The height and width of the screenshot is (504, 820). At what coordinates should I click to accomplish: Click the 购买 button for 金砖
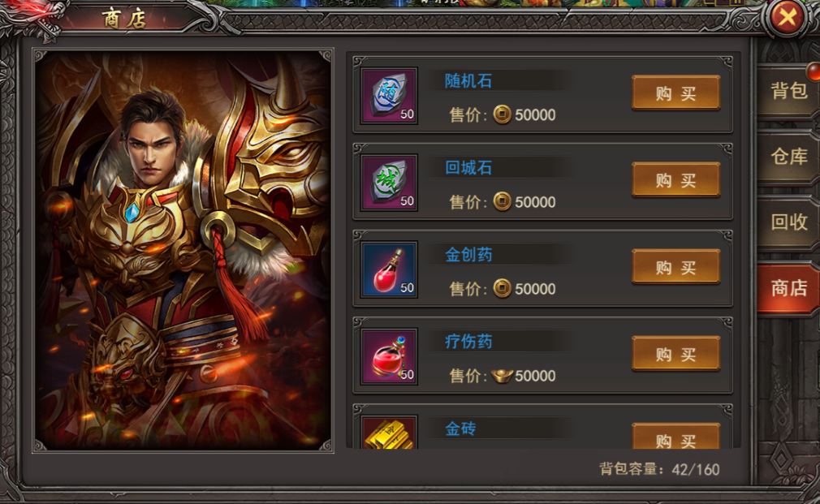tap(675, 437)
